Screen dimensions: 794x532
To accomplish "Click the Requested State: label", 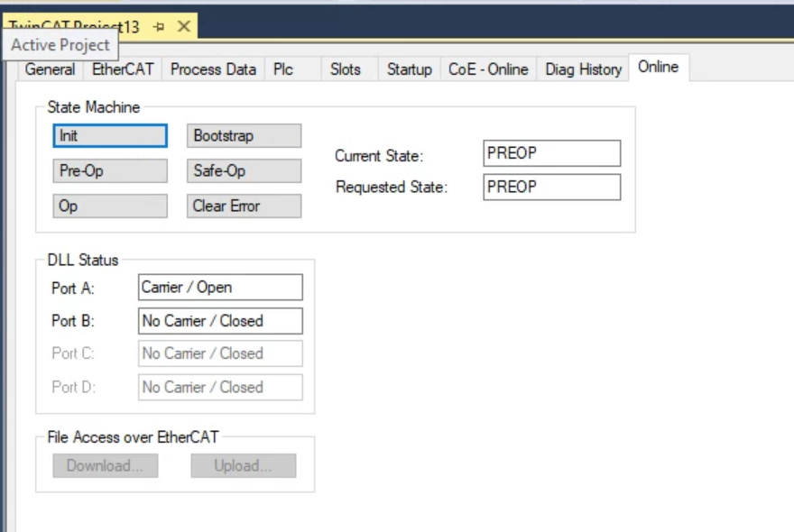I will point(392,188).
